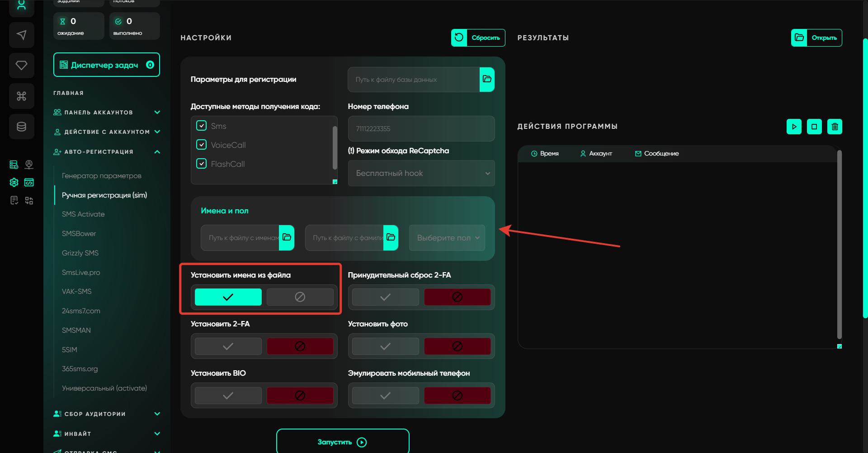Click the diamond icon in left sidebar

pos(21,66)
